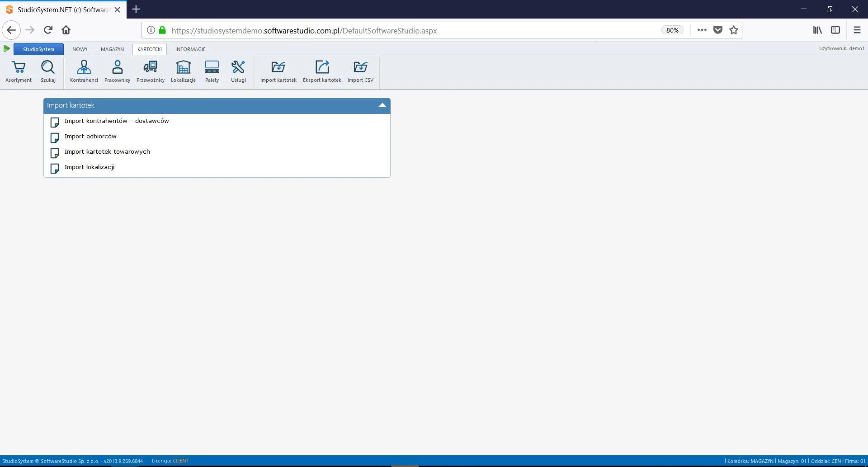Open the Pracownicy person icon
Viewport: 868px width, 467px height.
click(117, 67)
